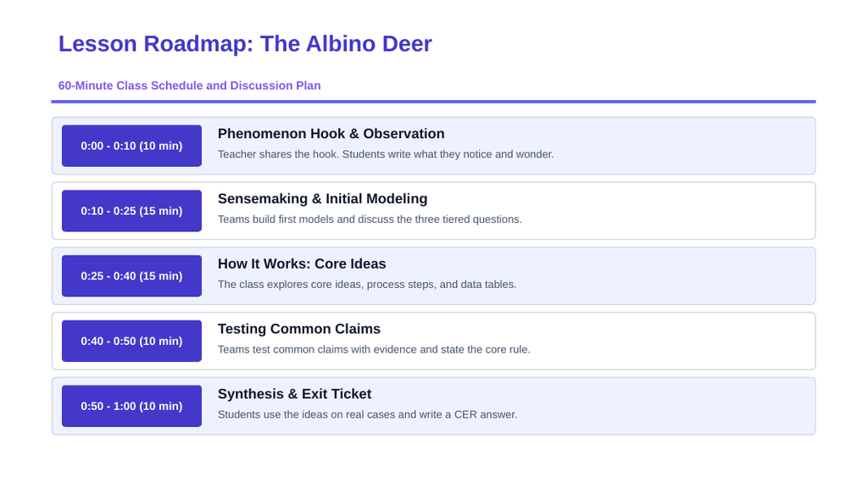
Task: Click the 0:10 - 0:25 (15 min) time badge
Action: 131,211
